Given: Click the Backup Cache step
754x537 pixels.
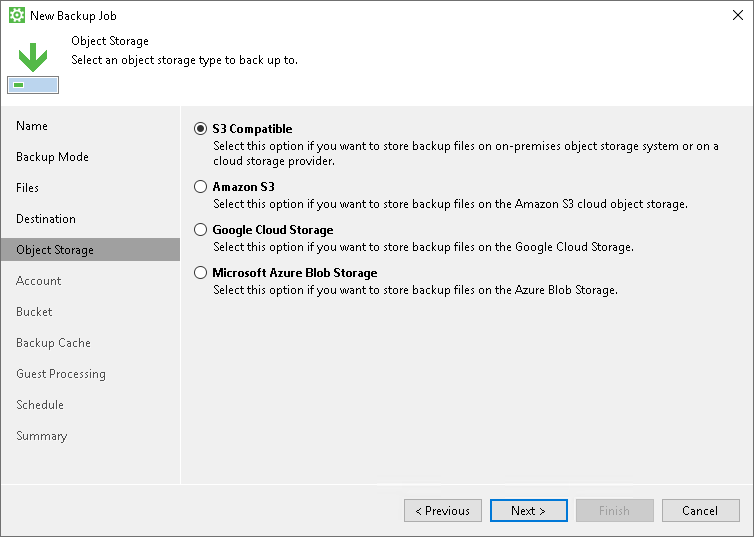Looking at the screenshot, I should 53,343.
